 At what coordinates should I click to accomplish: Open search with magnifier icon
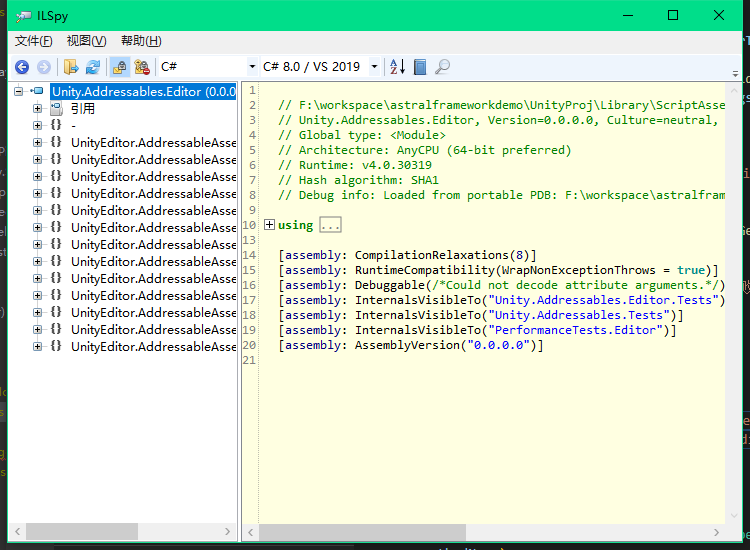[442, 67]
